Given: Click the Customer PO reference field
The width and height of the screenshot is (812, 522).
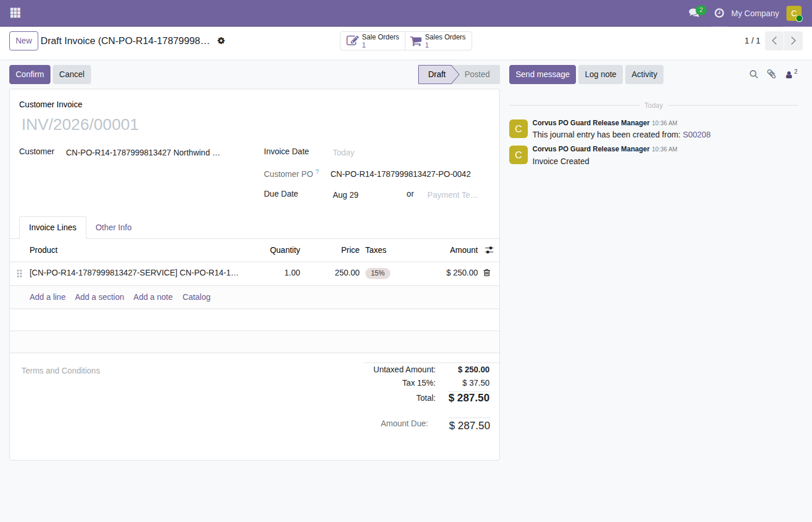Looking at the screenshot, I should coord(409,174).
